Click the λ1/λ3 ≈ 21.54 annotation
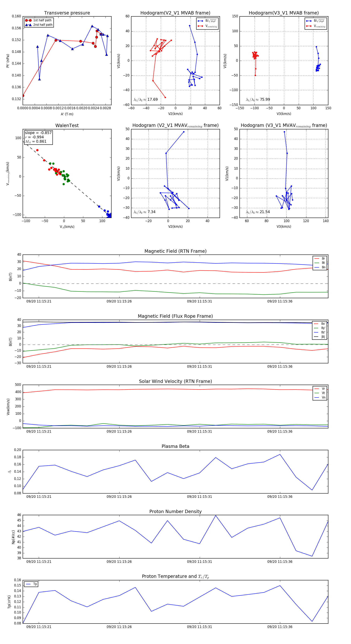This screenshot has width=351, height=644. (x=258, y=212)
